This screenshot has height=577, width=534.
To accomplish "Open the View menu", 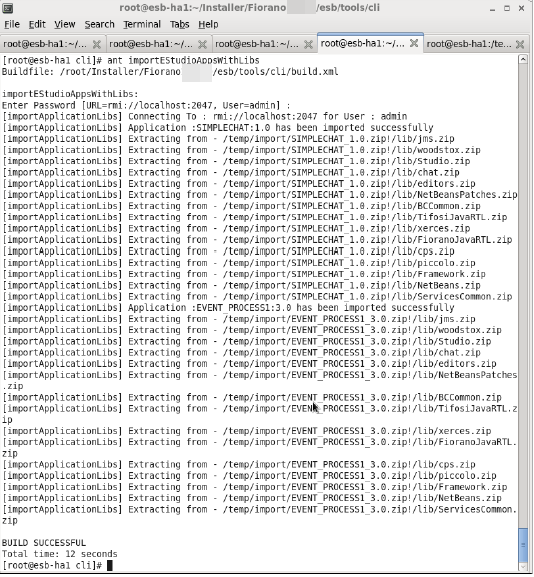I will click(x=65, y=24).
